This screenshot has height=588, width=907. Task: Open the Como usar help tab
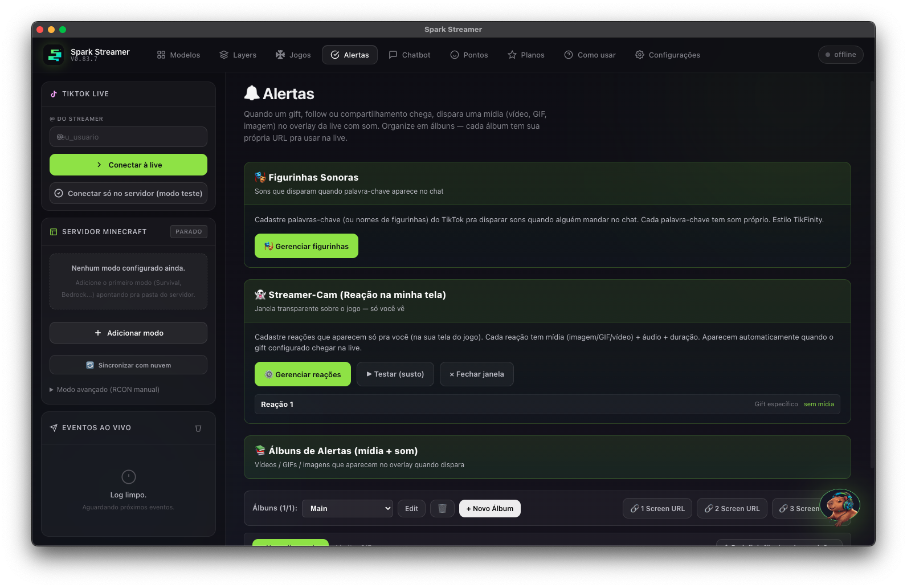(590, 55)
